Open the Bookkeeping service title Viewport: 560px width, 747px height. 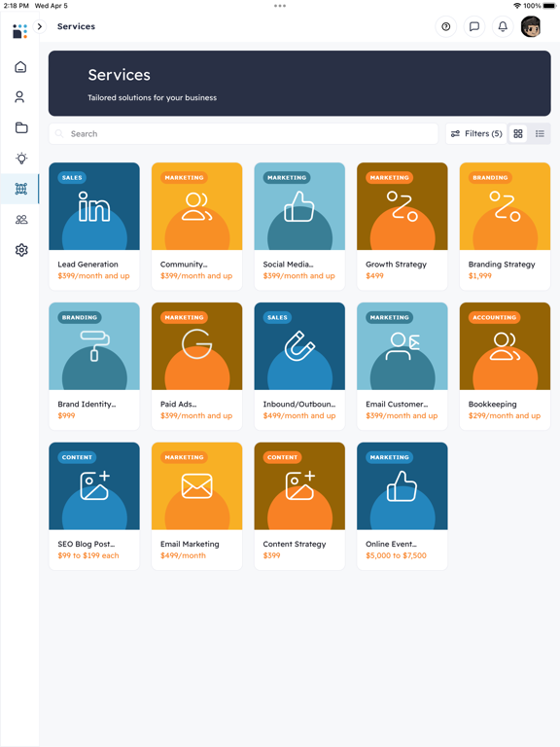pyautogui.click(x=492, y=404)
